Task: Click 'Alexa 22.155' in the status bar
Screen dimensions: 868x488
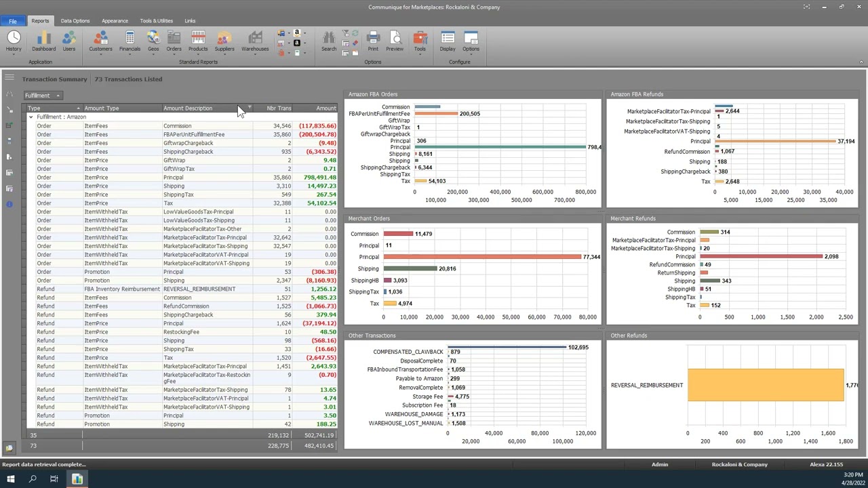Action: tap(827, 464)
